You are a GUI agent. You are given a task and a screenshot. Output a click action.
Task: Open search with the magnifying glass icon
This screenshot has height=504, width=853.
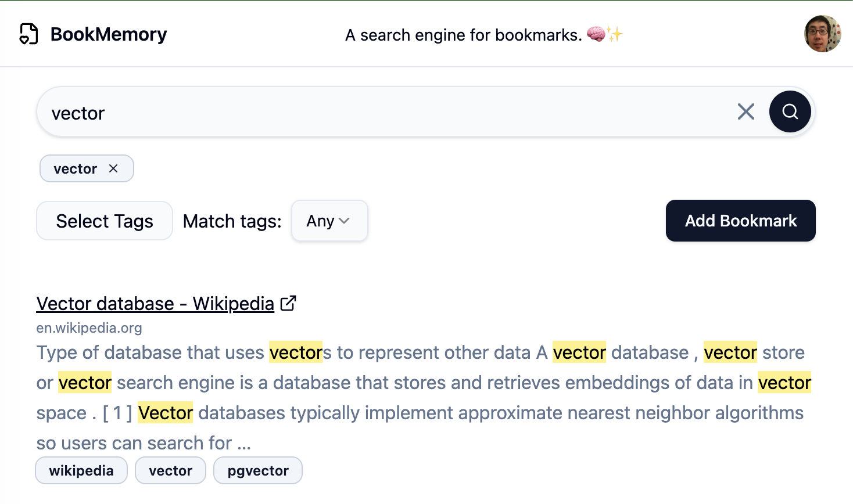pos(790,111)
